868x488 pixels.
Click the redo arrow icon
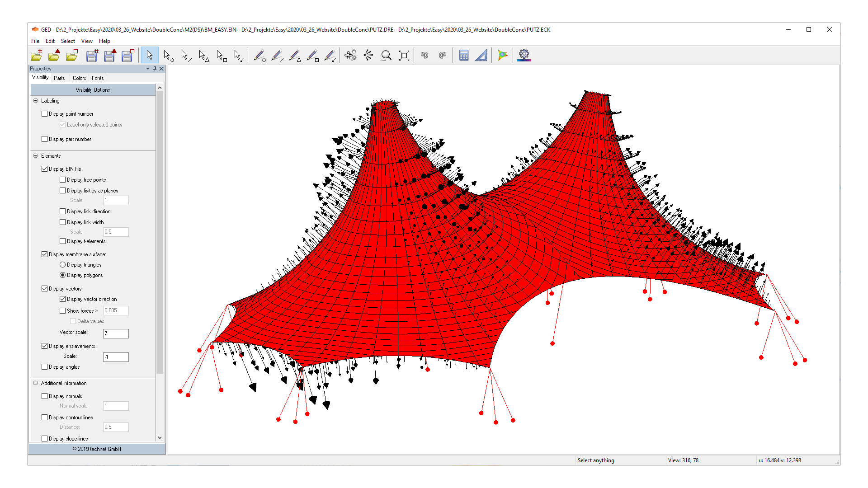(442, 55)
